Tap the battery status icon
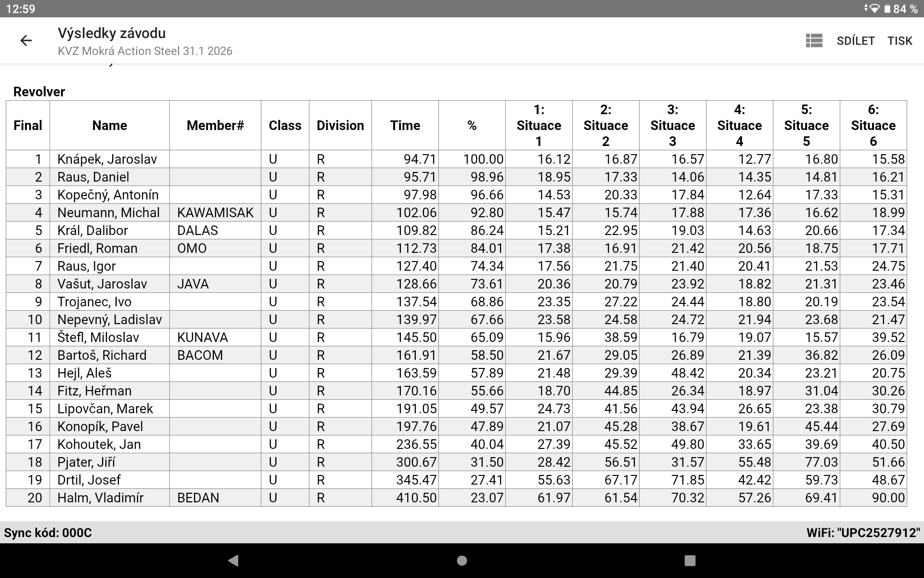Image resolution: width=924 pixels, height=578 pixels. (x=887, y=9)
